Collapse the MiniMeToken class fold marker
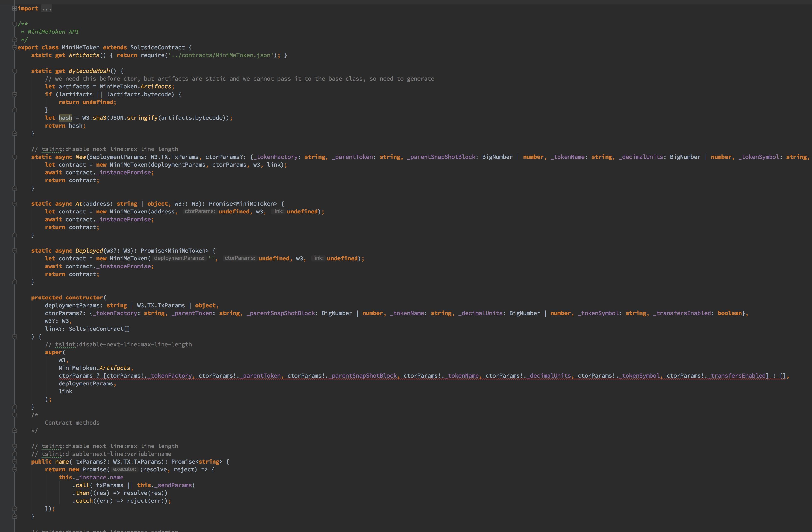The image size is (812, 532). (x=14, y=47)
